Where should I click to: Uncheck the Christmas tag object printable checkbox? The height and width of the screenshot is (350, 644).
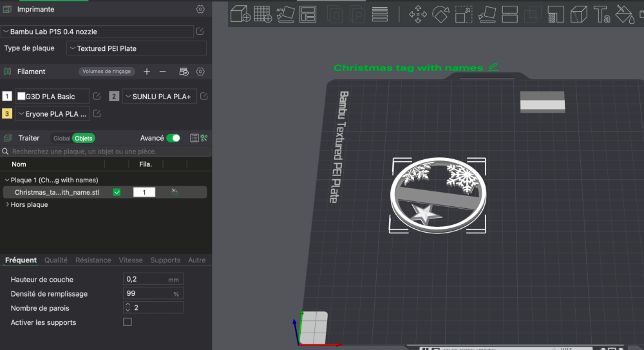click(117, 192)
